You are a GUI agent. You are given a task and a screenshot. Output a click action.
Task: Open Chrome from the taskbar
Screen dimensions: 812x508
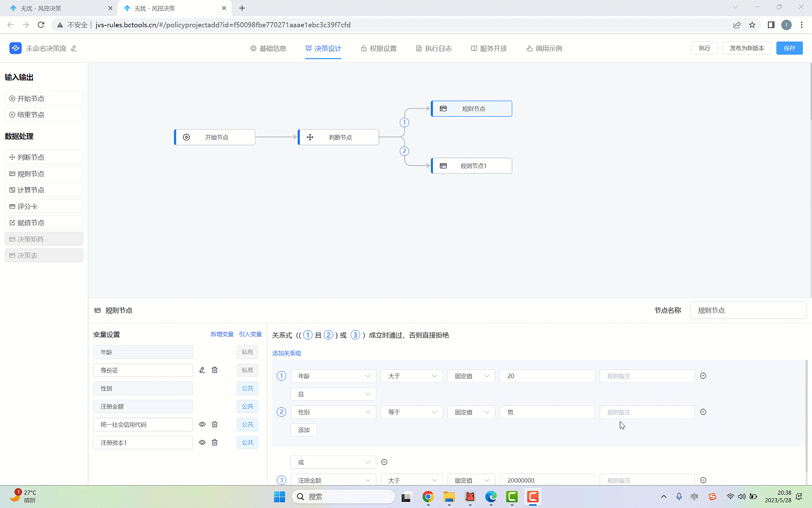(428, 497)
